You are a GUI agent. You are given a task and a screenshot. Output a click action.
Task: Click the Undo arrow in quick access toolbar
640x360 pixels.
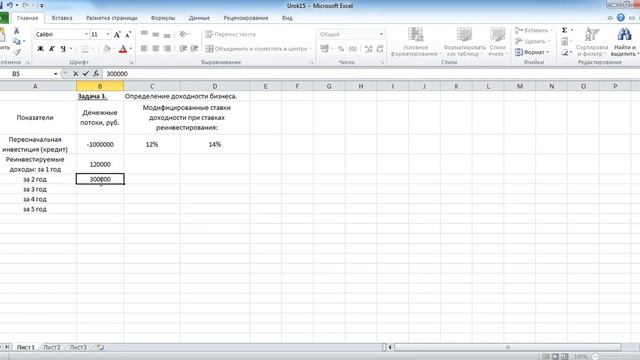coord(9,5)
